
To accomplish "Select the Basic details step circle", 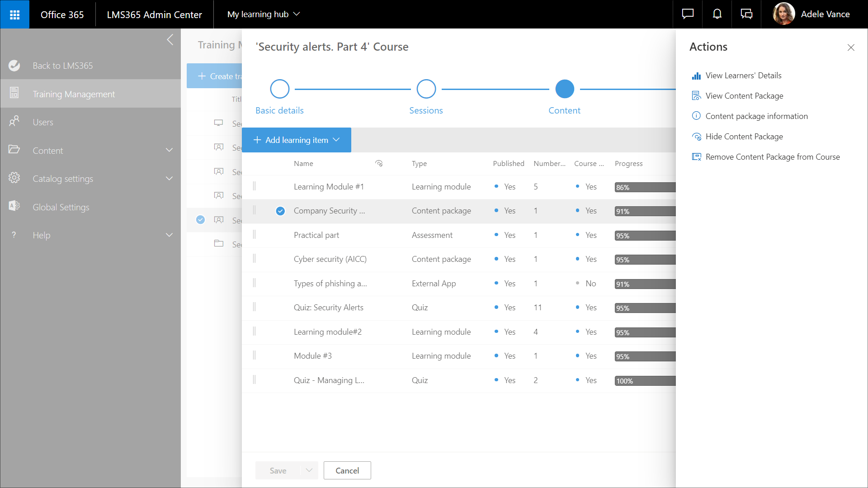I will (x=279, y=89).
